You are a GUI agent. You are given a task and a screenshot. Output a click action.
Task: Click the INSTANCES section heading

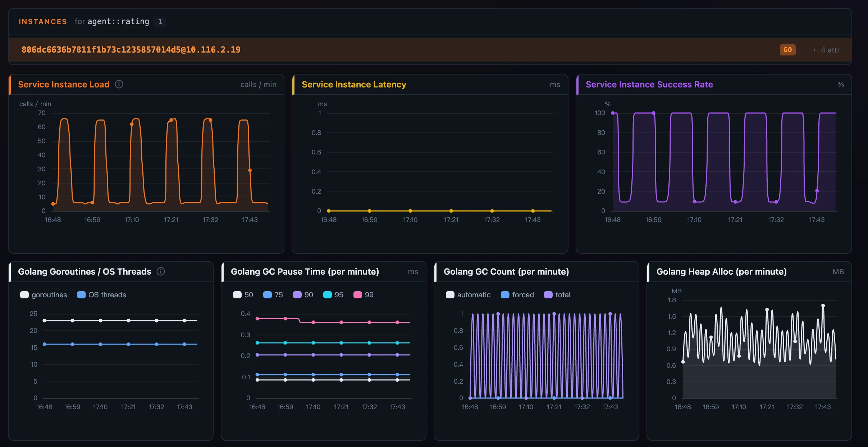[x=43, y=22]
